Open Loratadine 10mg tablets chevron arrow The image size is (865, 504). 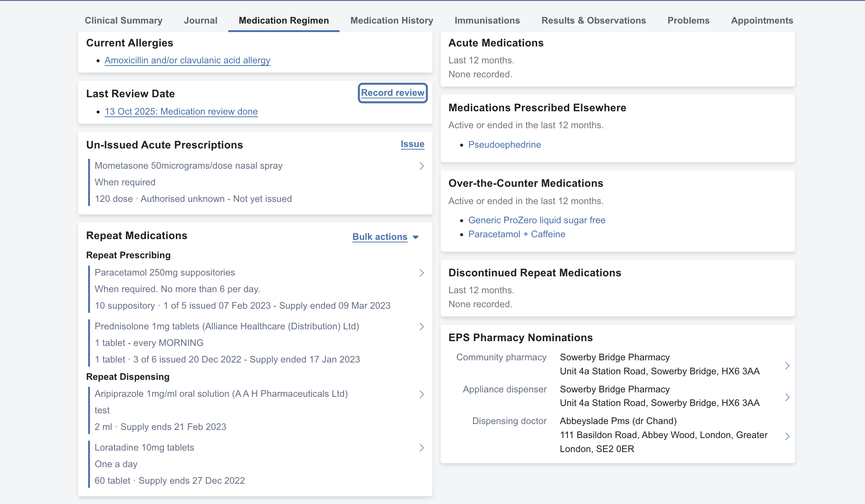tap(421, 448)
